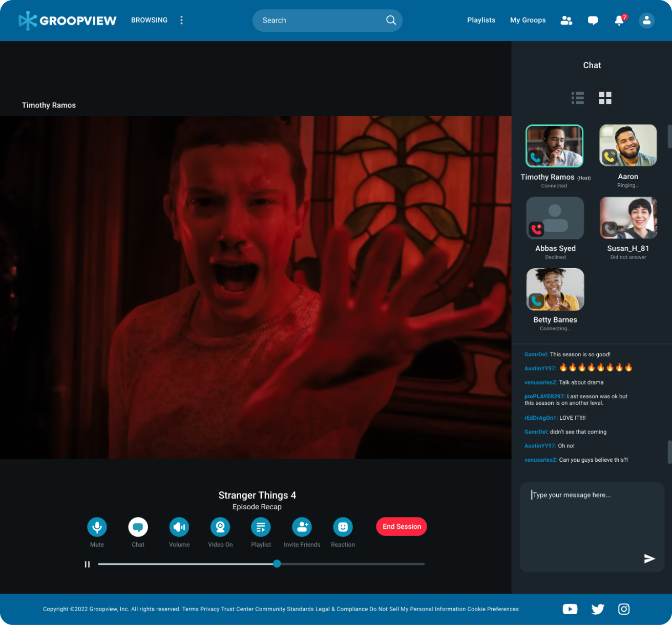672x625 pixels.
Task: Open the Reaction emoji picker
Action: [343, 527]
